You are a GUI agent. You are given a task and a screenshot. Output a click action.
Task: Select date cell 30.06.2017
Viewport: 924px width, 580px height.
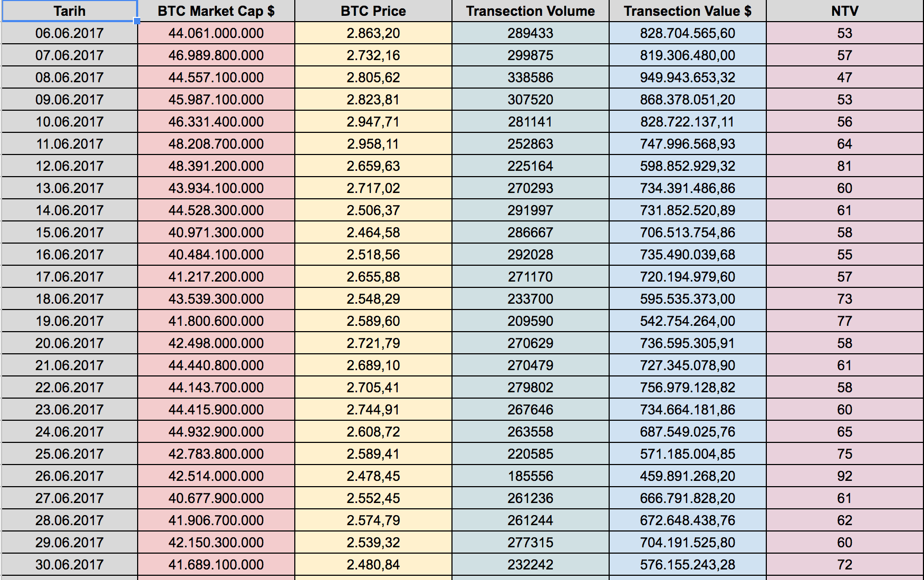tap(69, 565)
